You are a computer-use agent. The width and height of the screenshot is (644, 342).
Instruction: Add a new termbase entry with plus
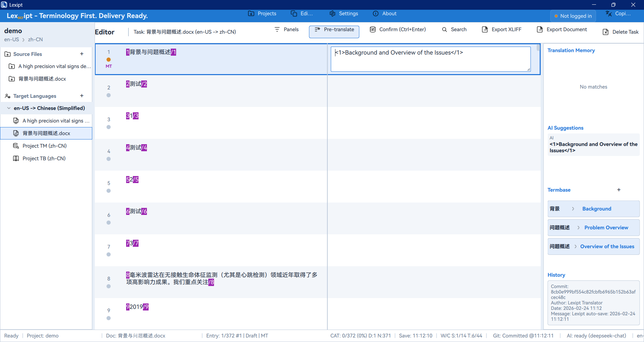point(619,190)
